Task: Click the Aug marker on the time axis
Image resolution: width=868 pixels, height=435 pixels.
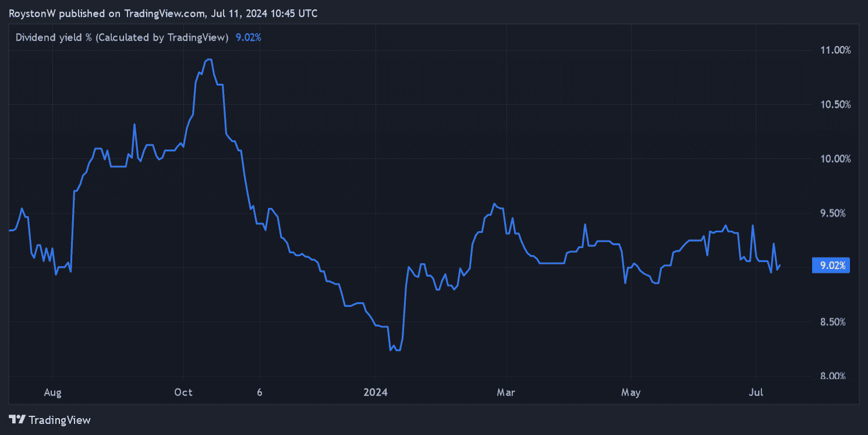Action: (x=52, y=392)
